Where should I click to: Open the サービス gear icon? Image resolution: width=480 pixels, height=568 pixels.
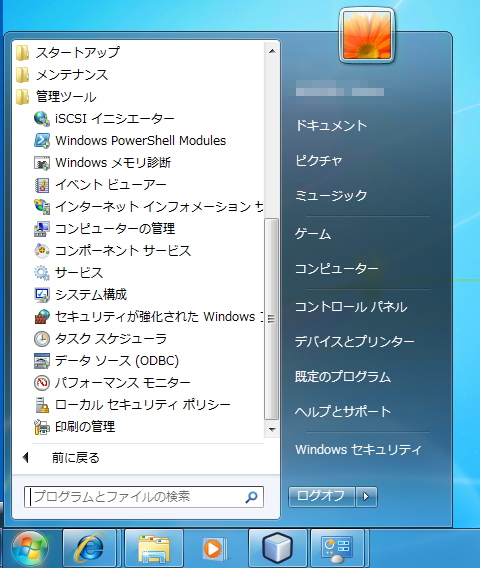42,273
